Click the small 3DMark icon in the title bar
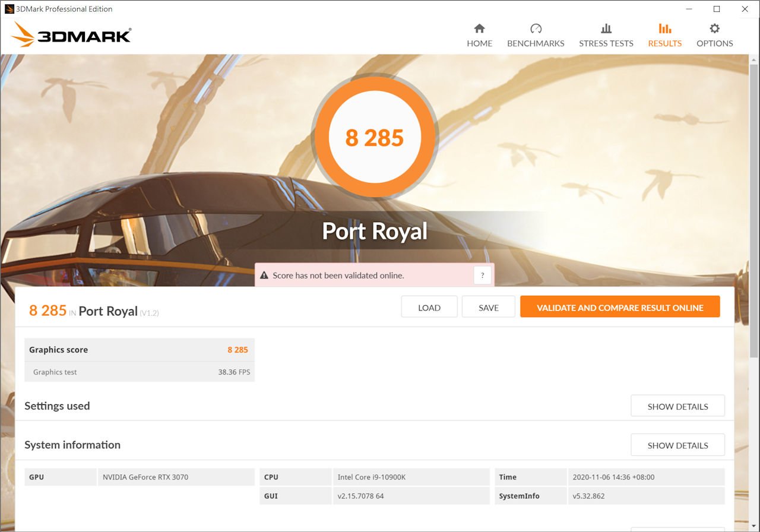The height and width of the screenshot is (532, 760). tap(9, 9)
